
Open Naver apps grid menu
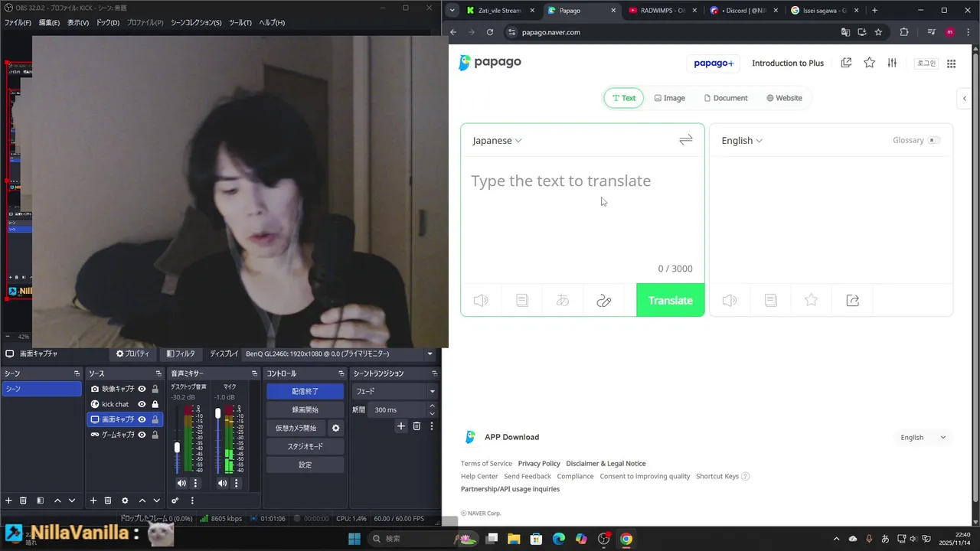click(x=951, y=64)
